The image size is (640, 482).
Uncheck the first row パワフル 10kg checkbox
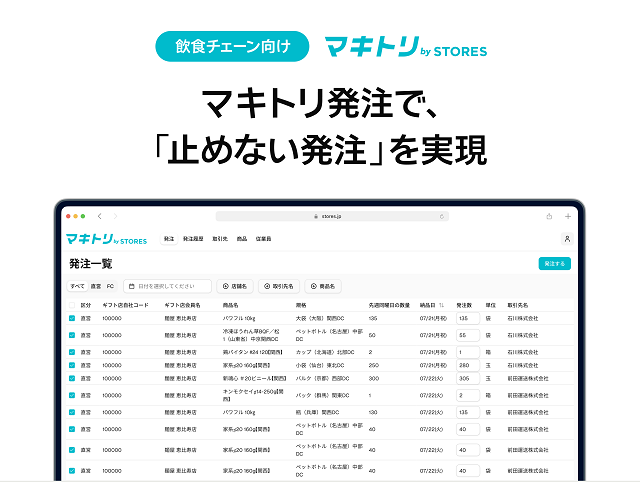[x=72, y=319]
